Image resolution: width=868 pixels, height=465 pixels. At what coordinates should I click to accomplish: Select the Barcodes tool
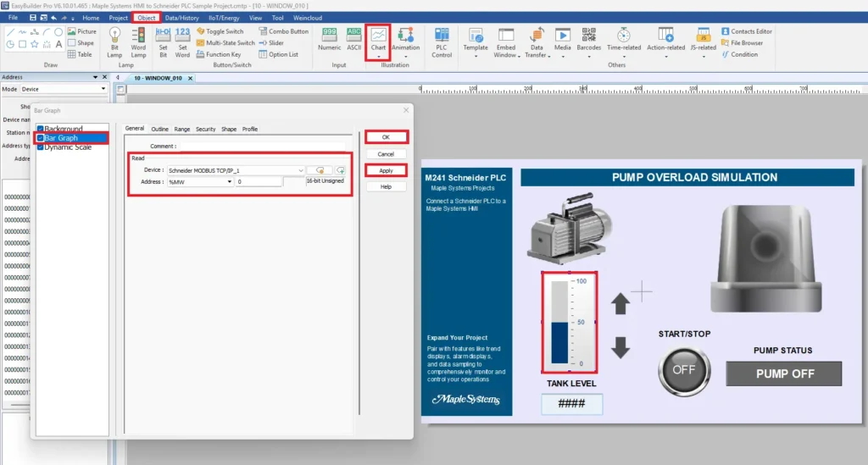[x=588, y=42]
